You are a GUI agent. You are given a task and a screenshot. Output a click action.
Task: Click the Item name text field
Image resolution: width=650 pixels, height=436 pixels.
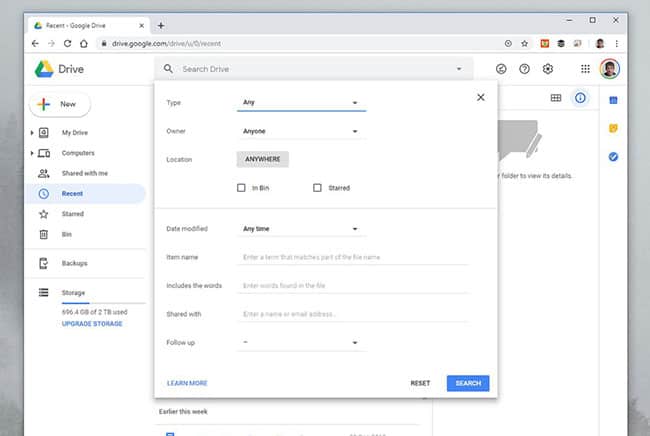click(x=354, y=258)
